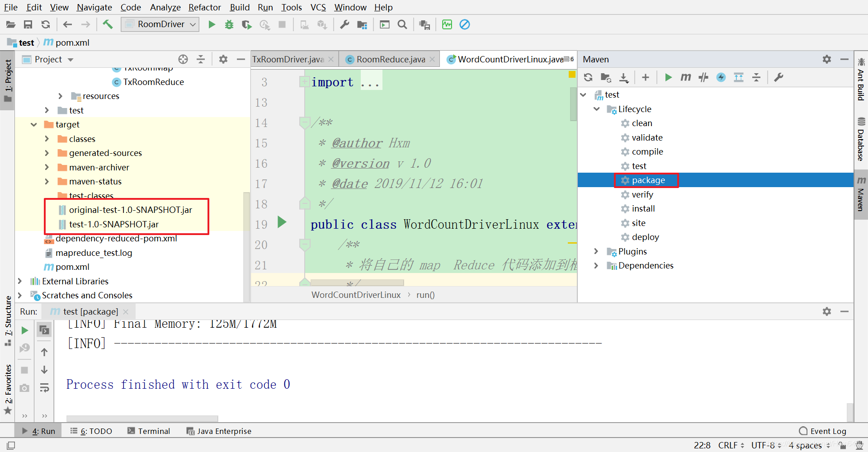Toggle Skip Tests Mode in Maven toolbar
Viewport: 868px width, 452px height.
[x=721, y=77]
